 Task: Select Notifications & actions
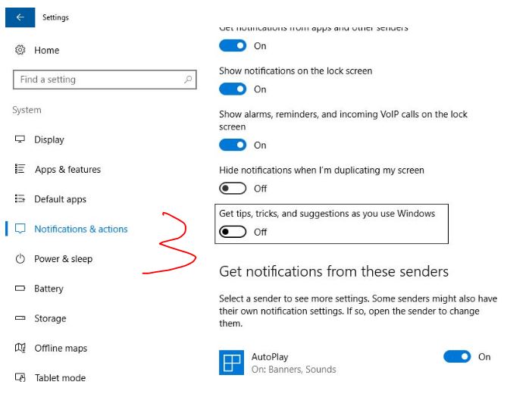[x=81, y=229]
